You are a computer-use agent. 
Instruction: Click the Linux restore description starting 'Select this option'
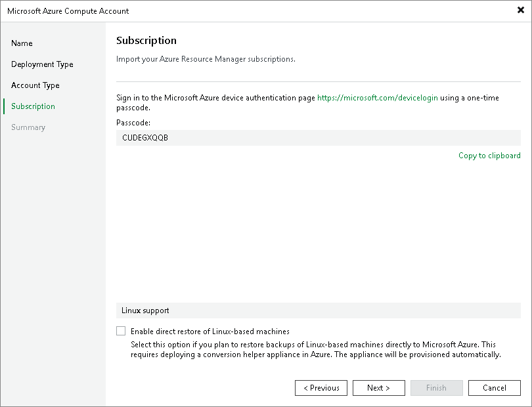[316, 349]
